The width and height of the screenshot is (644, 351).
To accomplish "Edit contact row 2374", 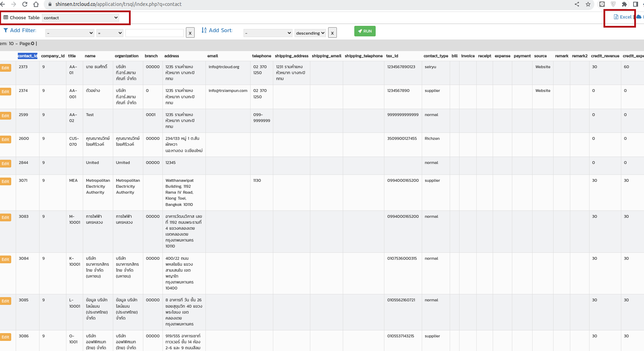I will (x=5, y=92).
